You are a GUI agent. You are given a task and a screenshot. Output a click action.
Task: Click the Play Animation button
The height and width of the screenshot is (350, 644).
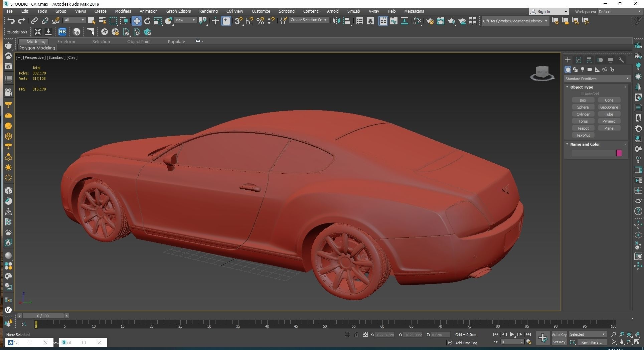(x=512, y=334)
